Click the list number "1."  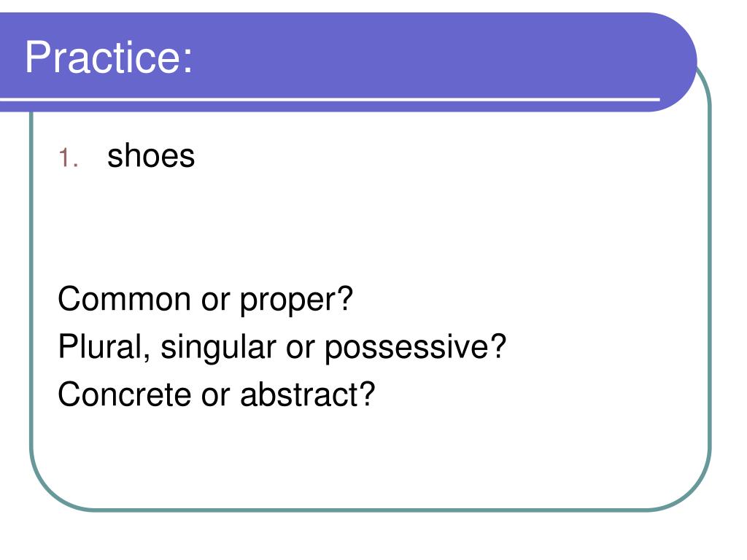click(x=68, y=157)
